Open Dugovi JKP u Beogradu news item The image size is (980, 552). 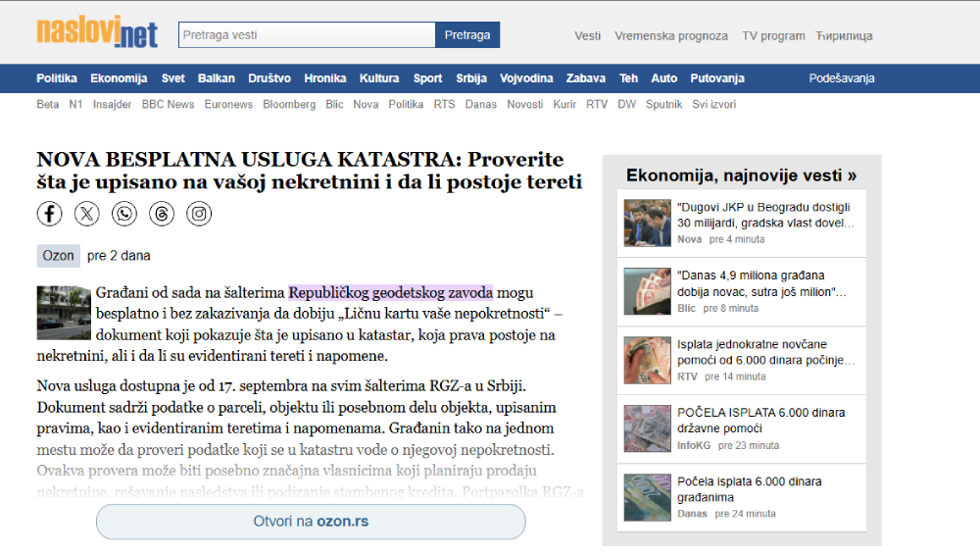coord(741,224)
